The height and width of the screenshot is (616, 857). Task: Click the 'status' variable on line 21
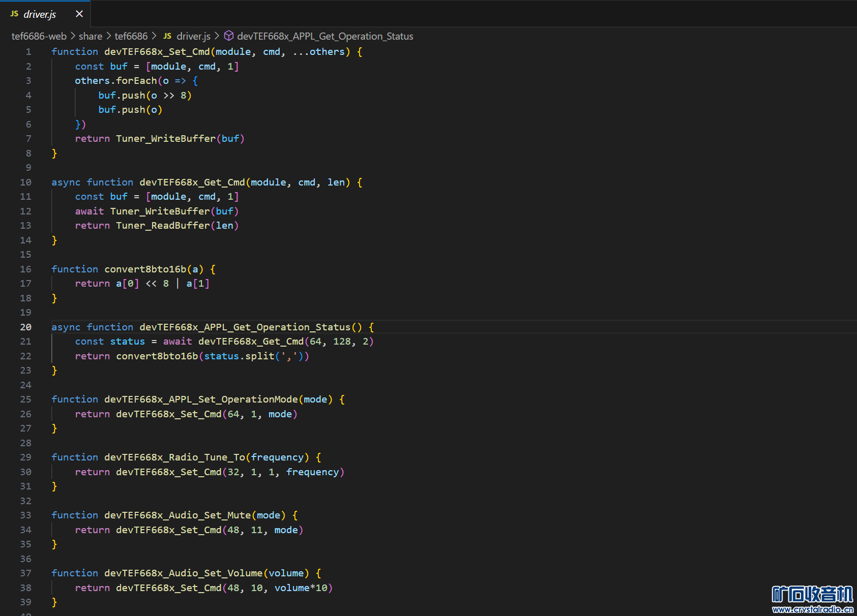[x=128, y=342]
